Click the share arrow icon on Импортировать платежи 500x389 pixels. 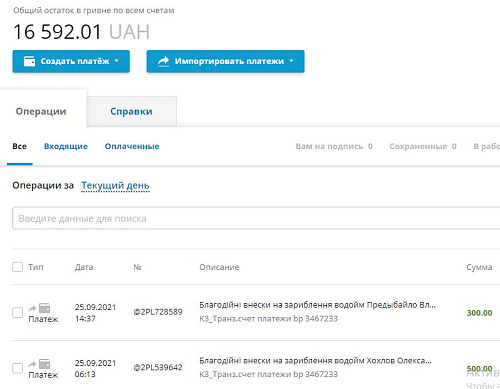pyautogui.click(x=163, y=61)
